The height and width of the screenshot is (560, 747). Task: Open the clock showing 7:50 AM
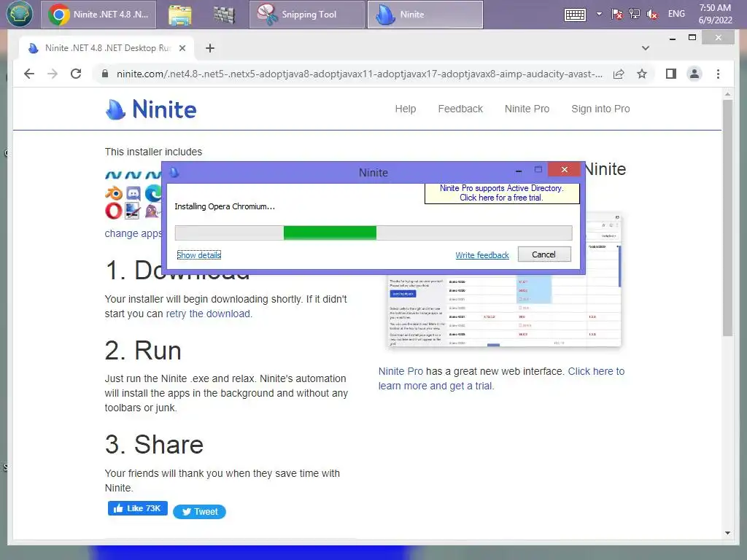coord(715,14)
